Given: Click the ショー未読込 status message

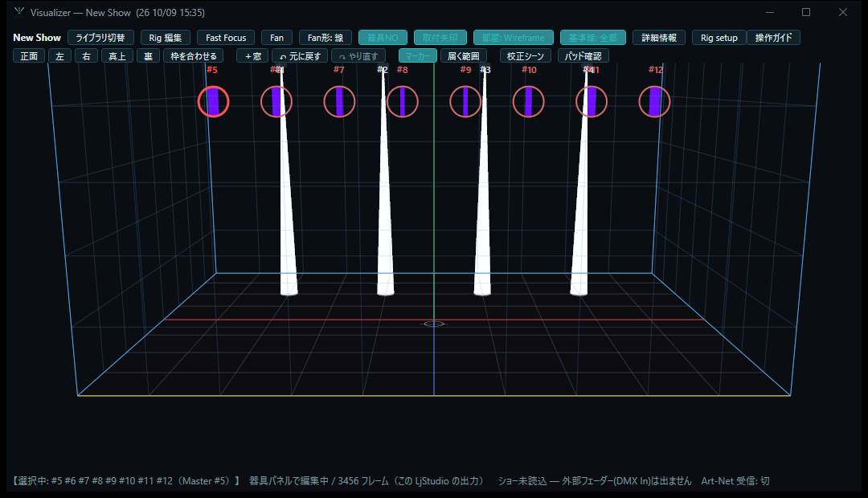Looking at the screenshot, I should click(595, 481).
